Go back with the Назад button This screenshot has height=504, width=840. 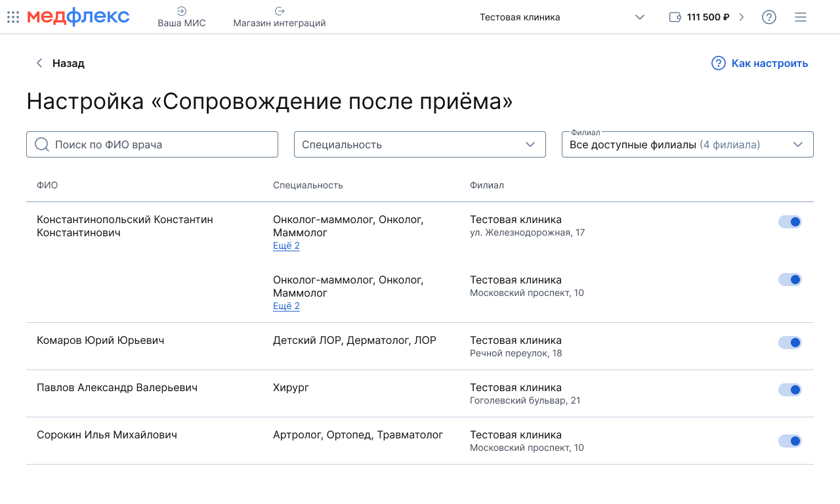click(x=60, y=64)
